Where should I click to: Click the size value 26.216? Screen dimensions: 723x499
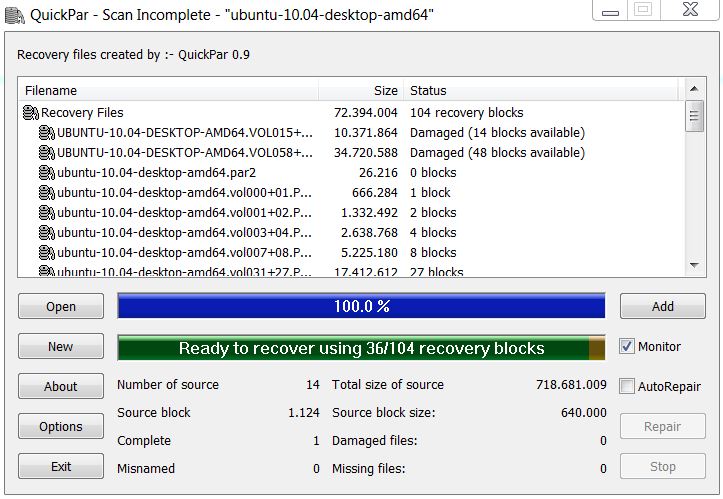(x=378, y=172)
